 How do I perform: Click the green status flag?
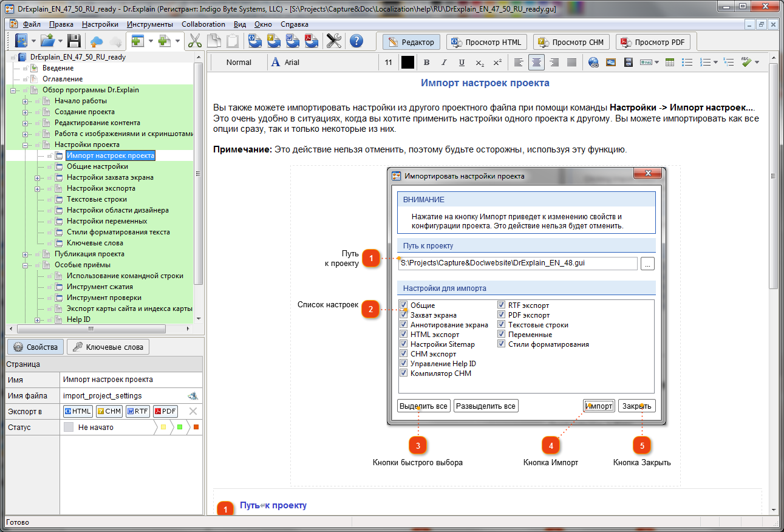click(180, 428)
